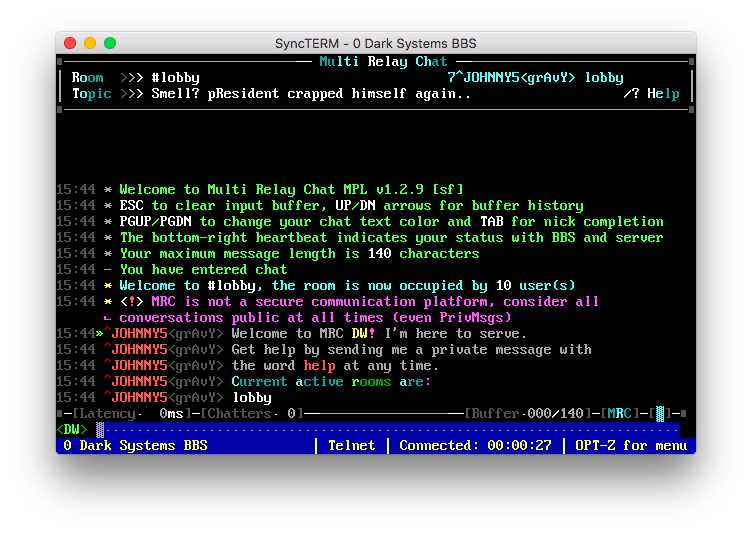The height and width of the screenshot is (534, 752).
Task: Click the 'Welcome to Multi Relay Chat MPL v1.2.9' line
Action: 292,190
